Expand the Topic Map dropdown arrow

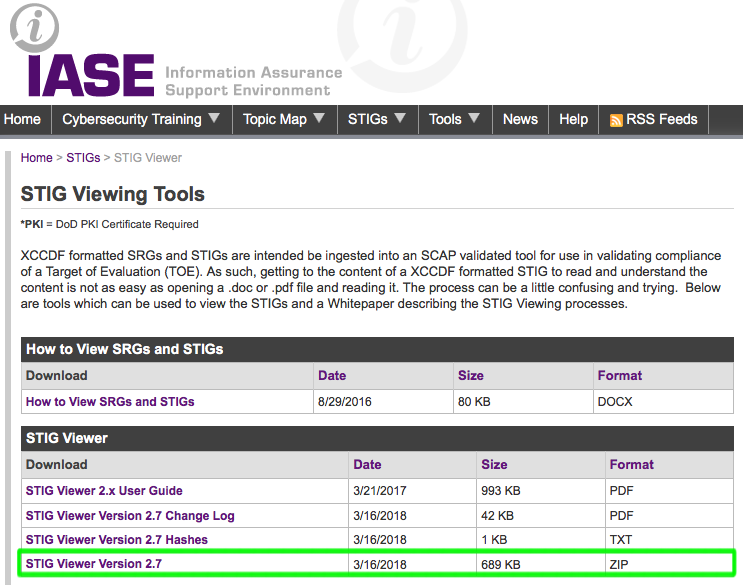tap(319, 118)
